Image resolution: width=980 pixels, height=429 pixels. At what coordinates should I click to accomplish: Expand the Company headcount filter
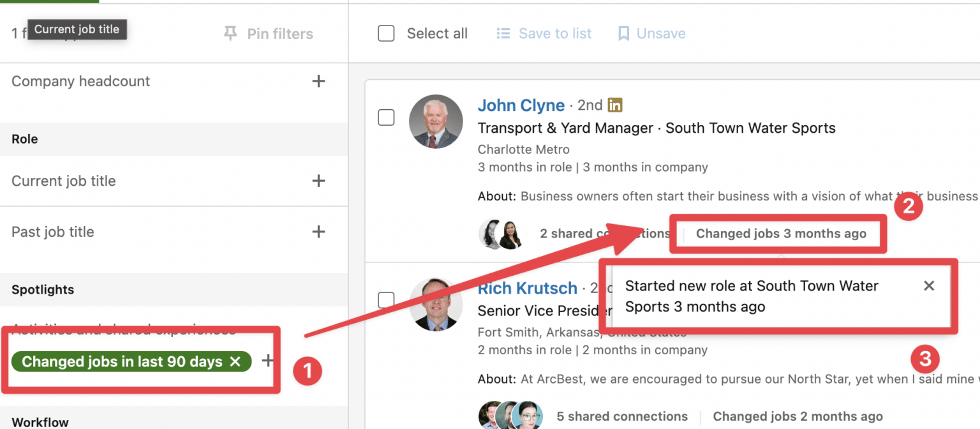[318, 81]
